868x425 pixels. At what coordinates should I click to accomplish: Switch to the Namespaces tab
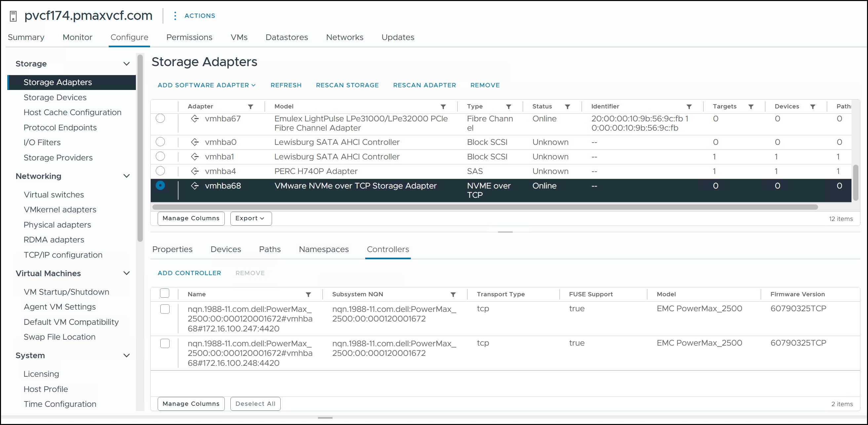click(324, 249)
